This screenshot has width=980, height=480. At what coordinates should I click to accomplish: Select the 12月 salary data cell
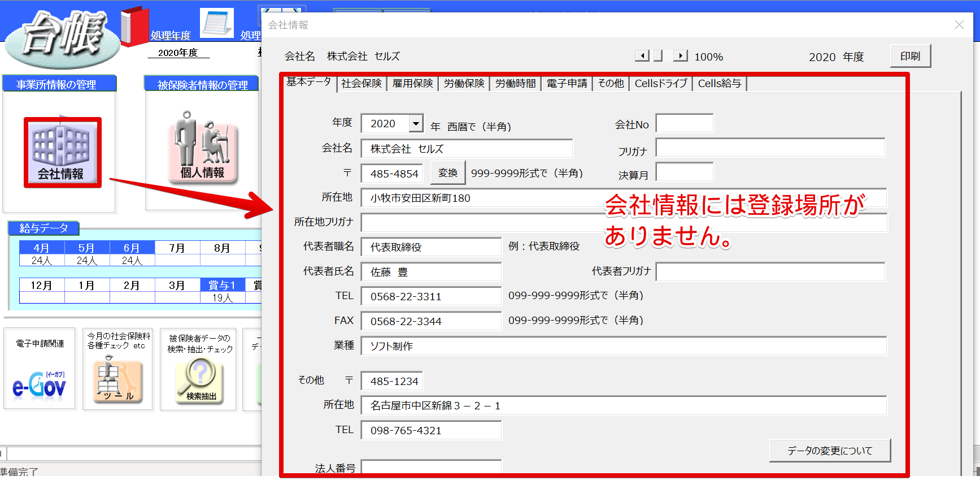(x=42, y=285)
